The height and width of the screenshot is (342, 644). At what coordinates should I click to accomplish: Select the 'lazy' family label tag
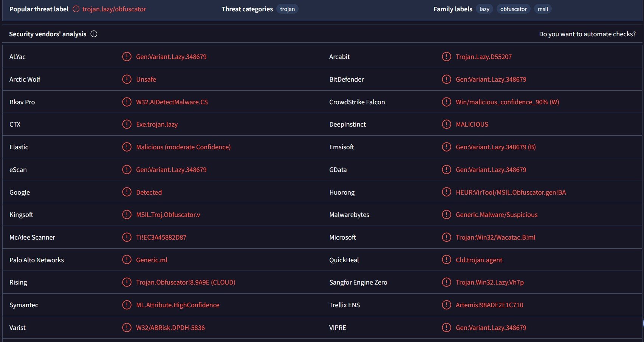click(485, 9)
